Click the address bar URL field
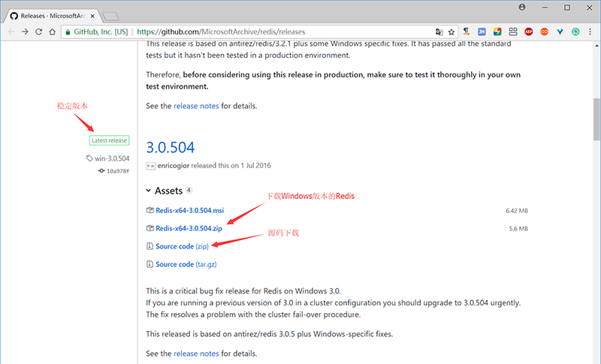 [x=285, y=32]
